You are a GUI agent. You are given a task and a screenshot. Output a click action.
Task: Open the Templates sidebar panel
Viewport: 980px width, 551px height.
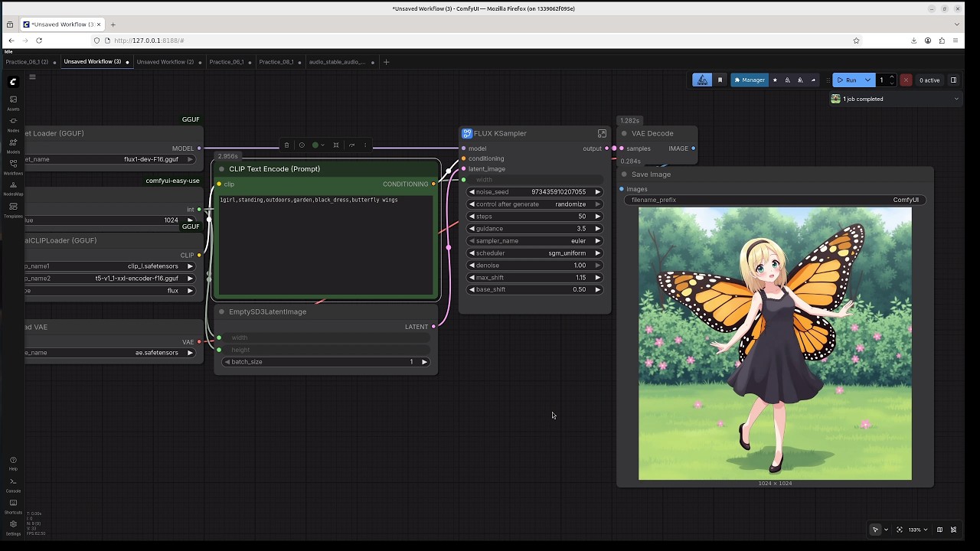(x=13, y=210)
